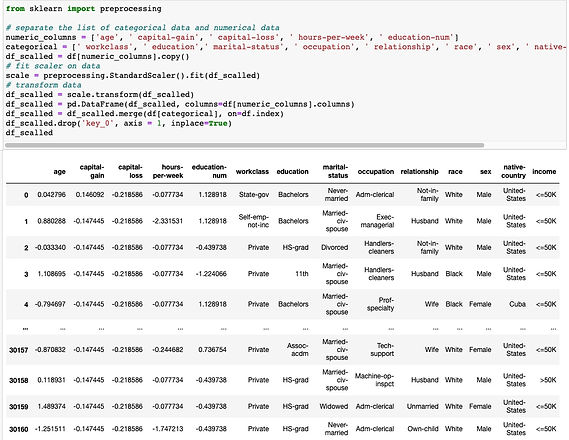Click the '# transform data' comment

[44, 85]
